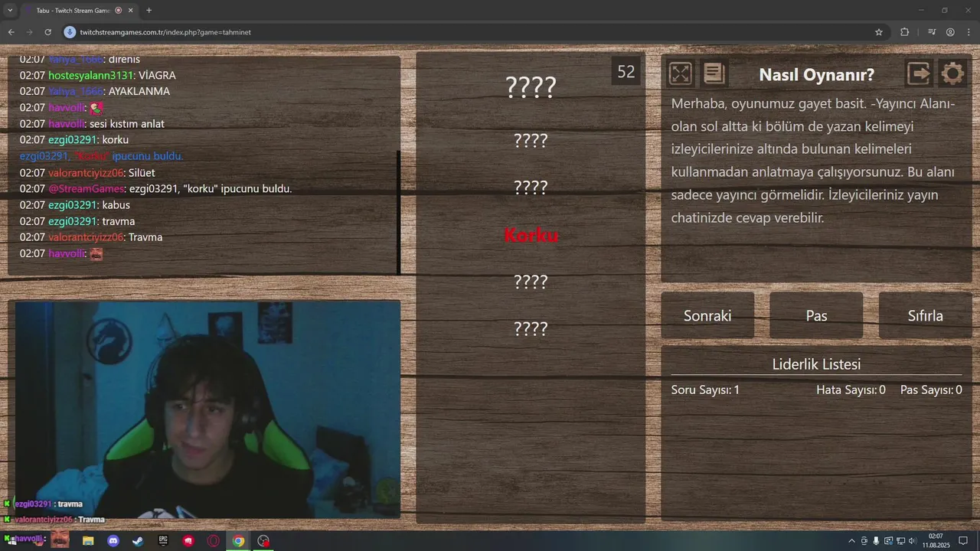Open File Explorer from the taskbar

88,541
